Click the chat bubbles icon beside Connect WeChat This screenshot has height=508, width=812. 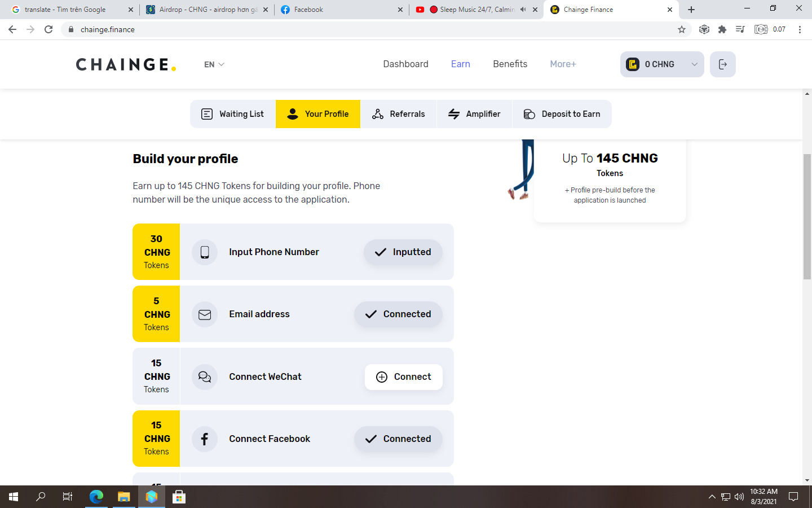205,376
